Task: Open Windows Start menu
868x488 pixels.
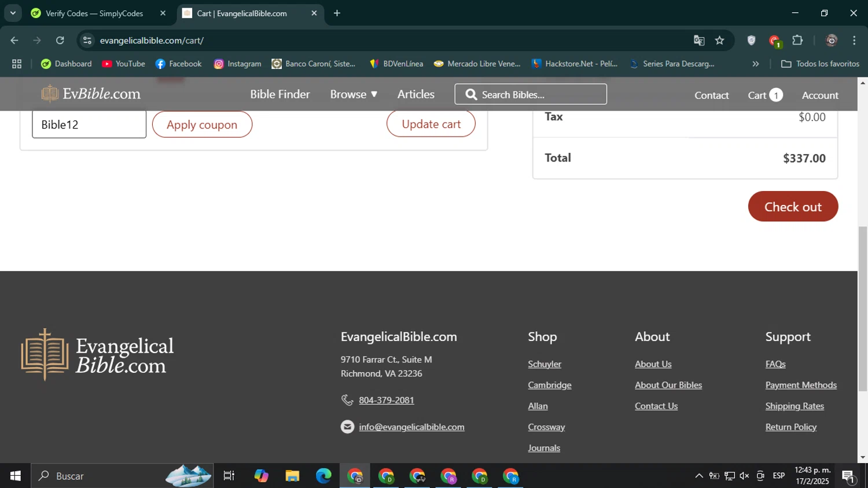Action: [x=16, y=476]
